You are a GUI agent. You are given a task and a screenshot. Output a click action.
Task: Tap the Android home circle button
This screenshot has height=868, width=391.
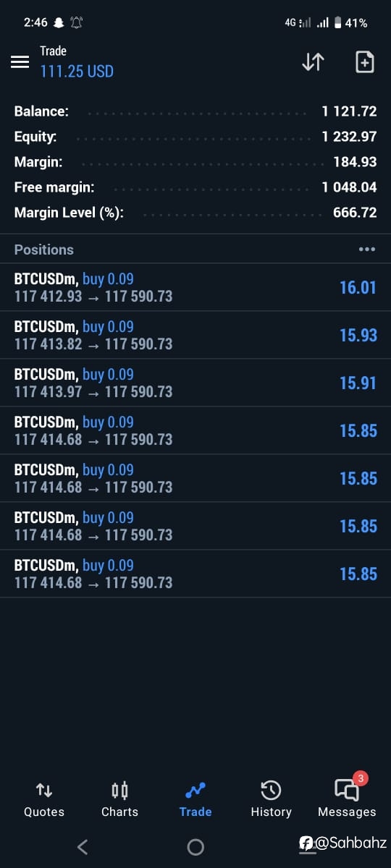click(x=195, y=847)
